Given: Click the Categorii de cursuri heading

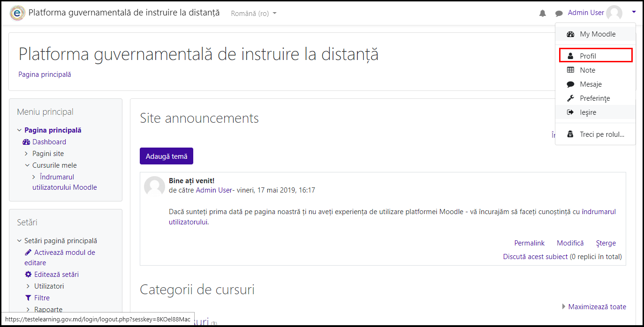Looking at the screenshot, I should pos(197,290).
